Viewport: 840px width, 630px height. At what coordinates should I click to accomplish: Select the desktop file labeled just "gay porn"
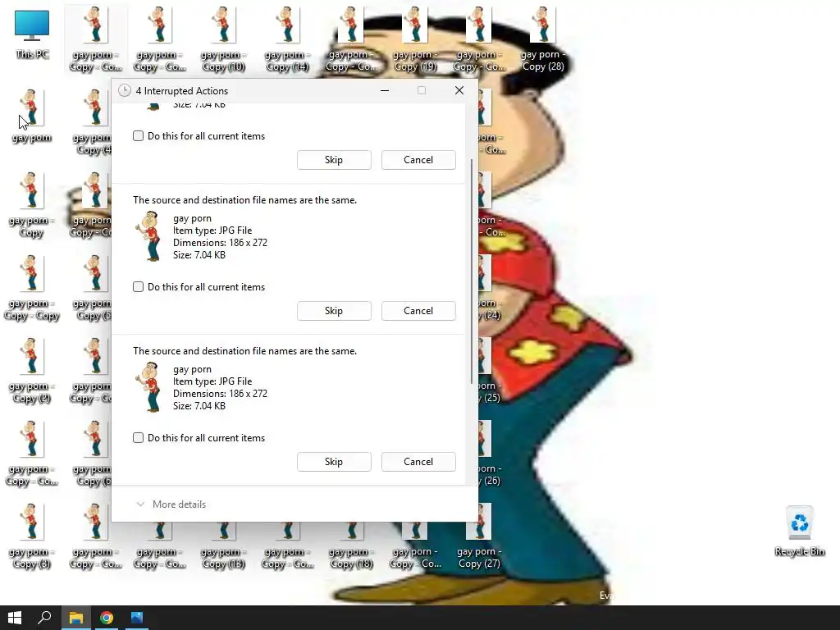(x=31, y=116)
